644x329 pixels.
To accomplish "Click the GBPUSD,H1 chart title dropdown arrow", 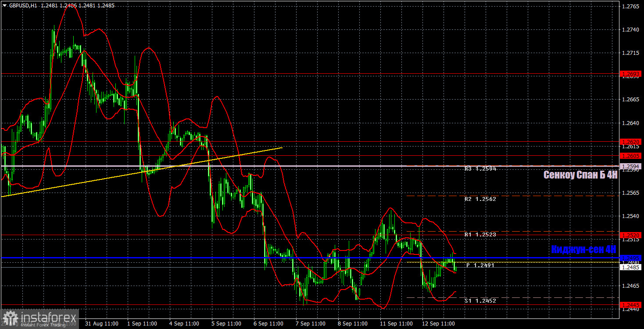I will 4,5.
